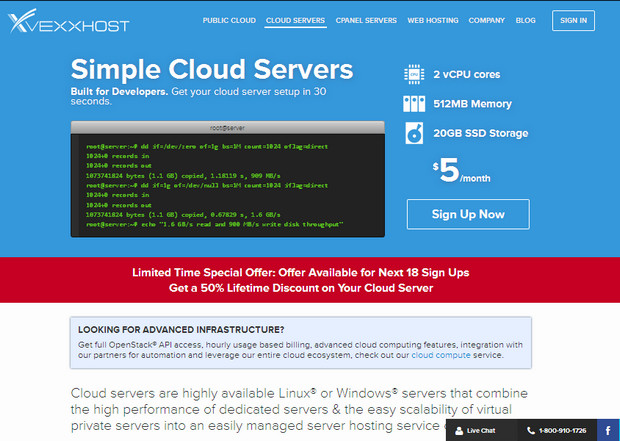
Task: Click the Sign In button
Action: click(573, 21)
